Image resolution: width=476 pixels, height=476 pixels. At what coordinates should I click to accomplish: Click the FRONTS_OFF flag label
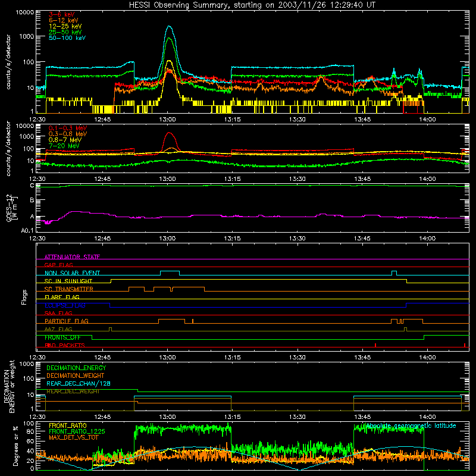point(62,337)
